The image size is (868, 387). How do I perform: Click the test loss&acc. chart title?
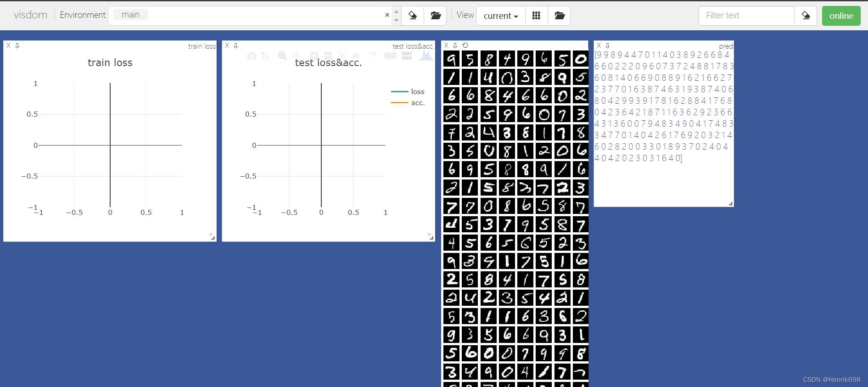click(328, 62)
